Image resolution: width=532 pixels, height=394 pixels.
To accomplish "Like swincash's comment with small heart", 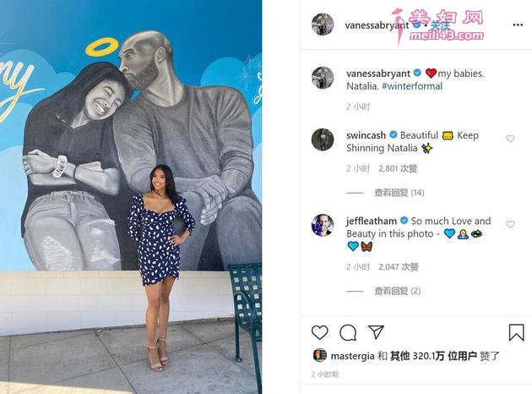I will pyautogui.click(x=510, y=139).
